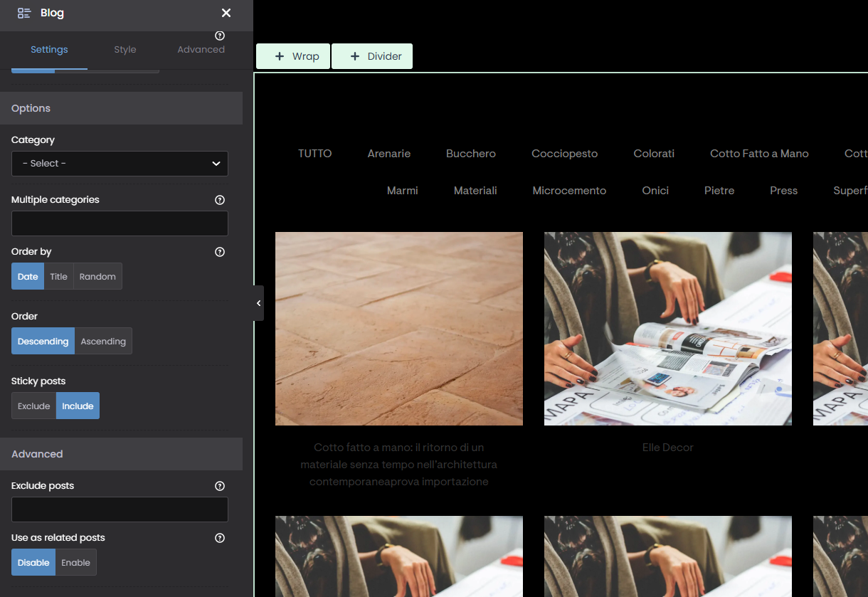Set Order to Ascending
This screenshot has height=597, width=868.
click(x=103, y=342)
